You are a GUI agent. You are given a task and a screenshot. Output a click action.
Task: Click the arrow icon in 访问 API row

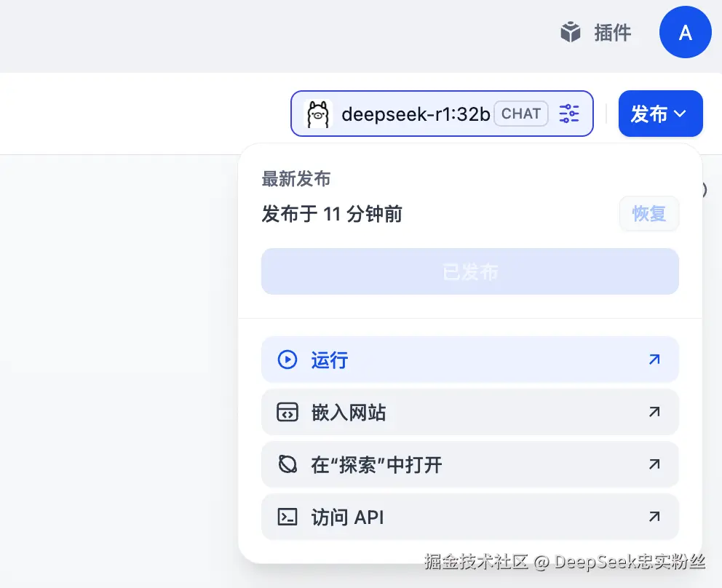[654, 517]
